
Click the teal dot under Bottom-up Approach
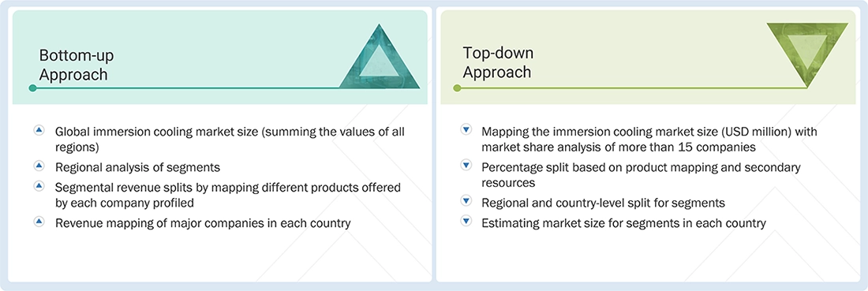(x=32, y=88)
